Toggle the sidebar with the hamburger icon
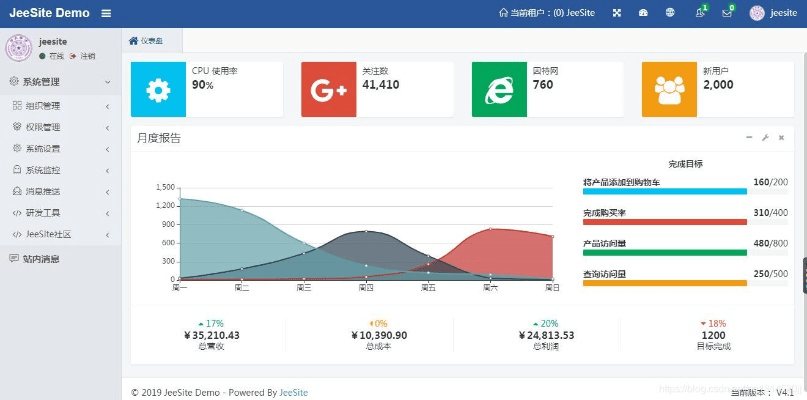The width and height of the screenshot is (807, 400). point(106,13)
